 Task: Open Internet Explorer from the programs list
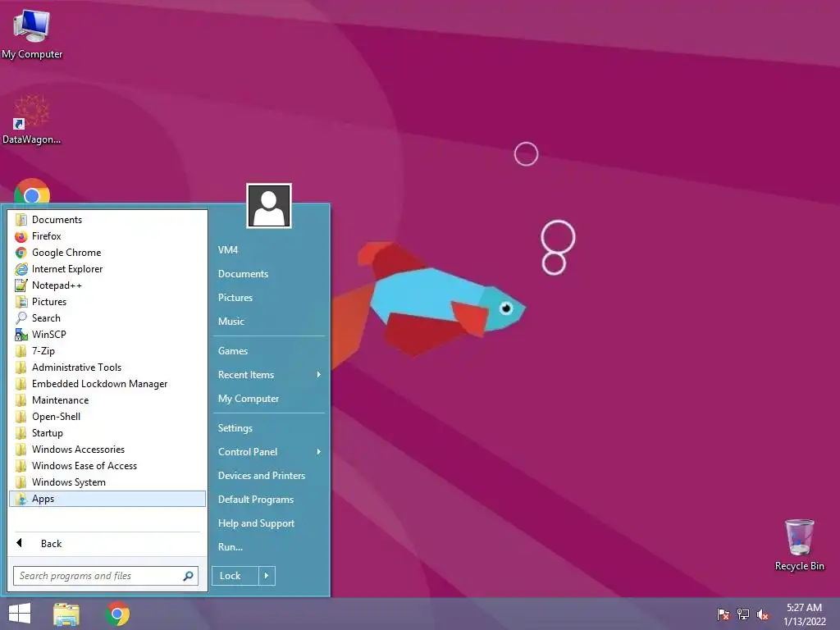click(x=107, y=269)
